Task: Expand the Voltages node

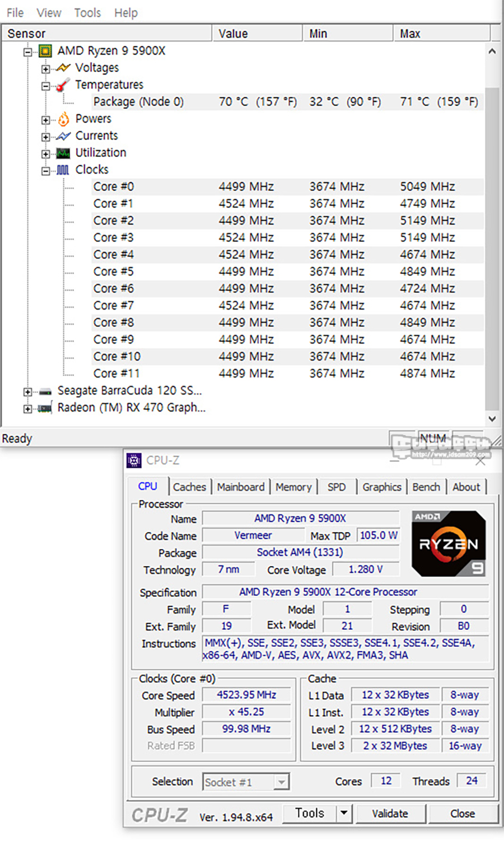Action: tap(45, 69)
